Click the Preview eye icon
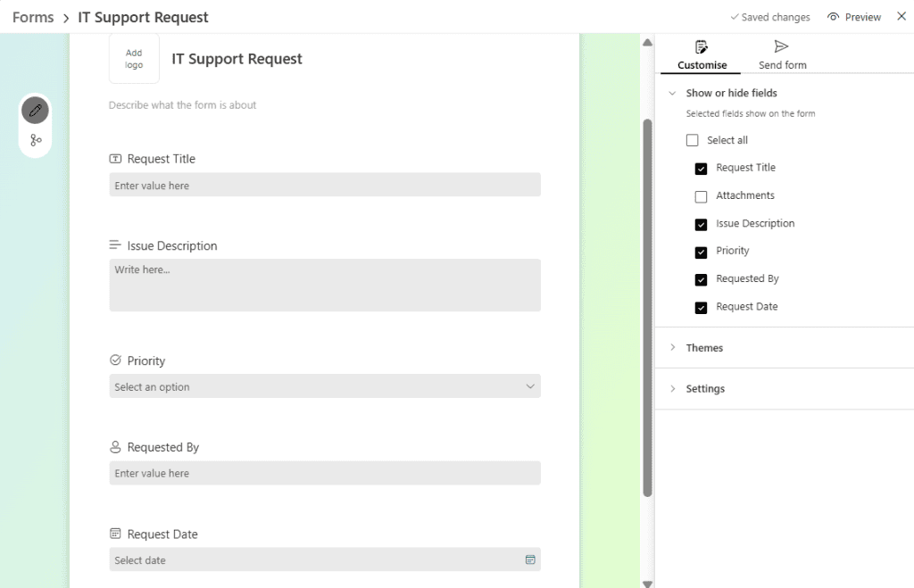 pos(831,16)
